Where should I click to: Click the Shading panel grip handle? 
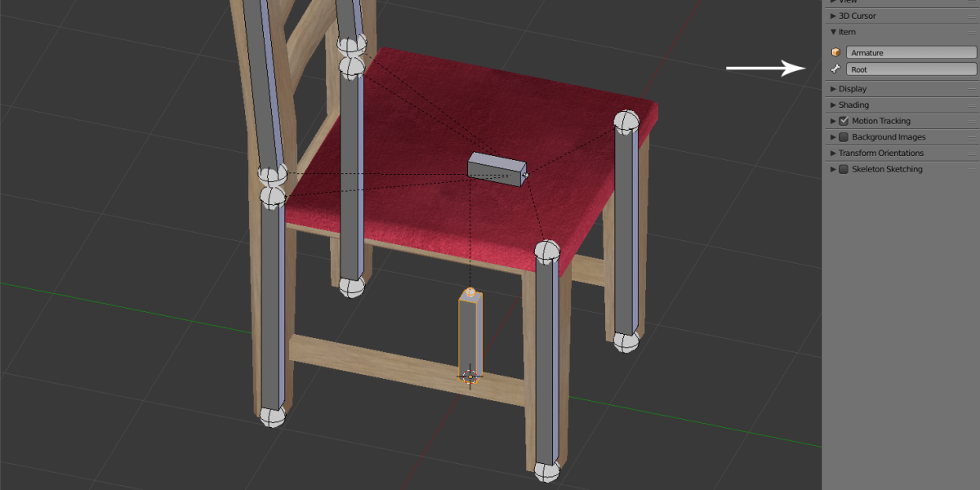(x=972, y=105)
